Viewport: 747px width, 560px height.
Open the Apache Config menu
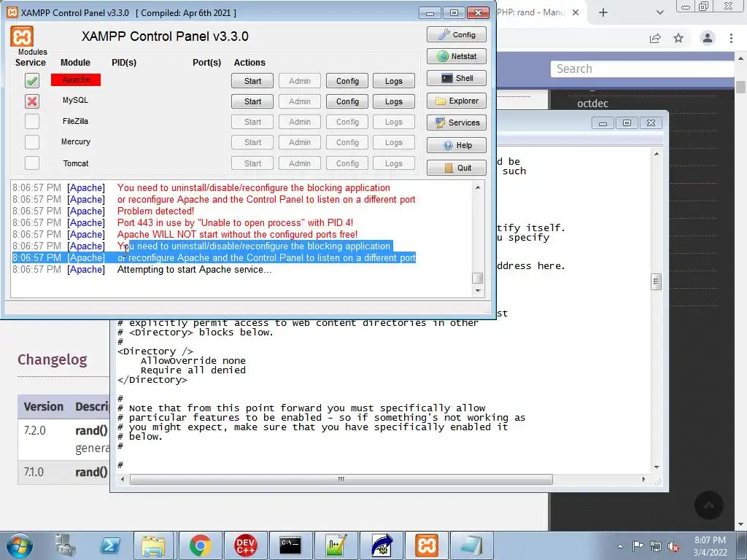point(347,81)
